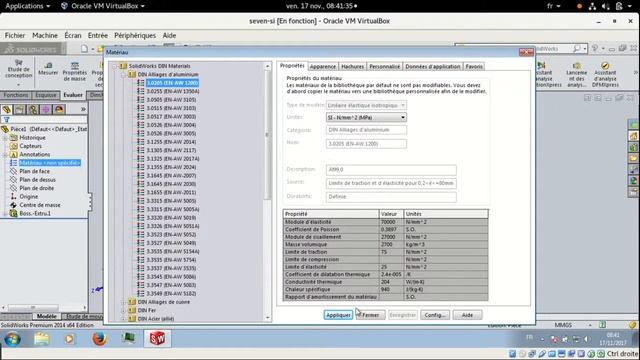Click the Aide button in Matériau dialog
Image resolution: width=640 pixels, height=360 pixels.
[467, 315]
